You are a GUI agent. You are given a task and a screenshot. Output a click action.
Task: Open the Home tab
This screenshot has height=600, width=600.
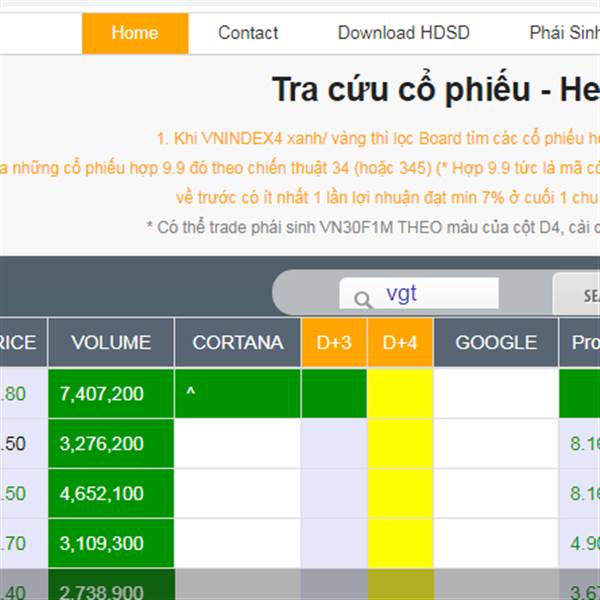coord(135,33)
